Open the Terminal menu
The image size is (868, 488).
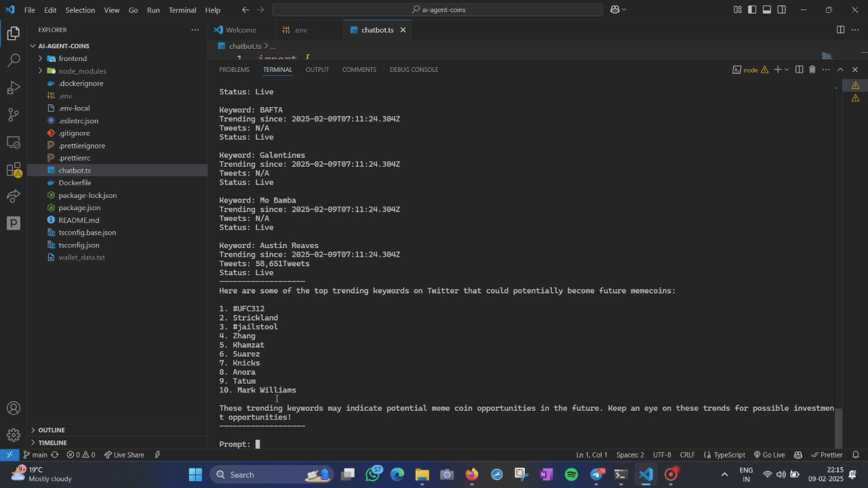coord(182,10)
